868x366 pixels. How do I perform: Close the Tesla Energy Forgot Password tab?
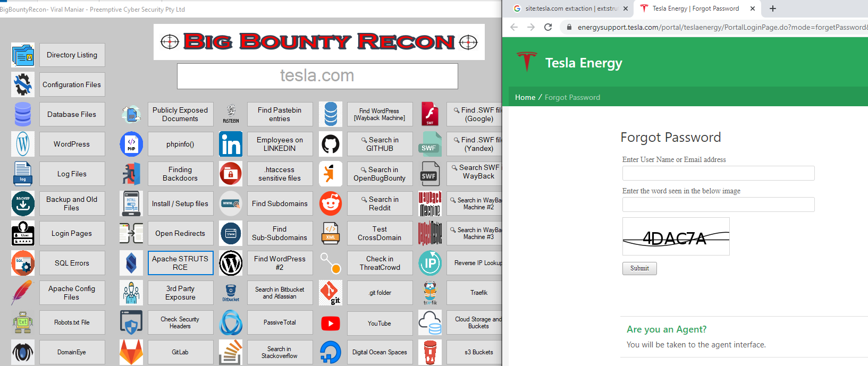(x=753, y=8)
